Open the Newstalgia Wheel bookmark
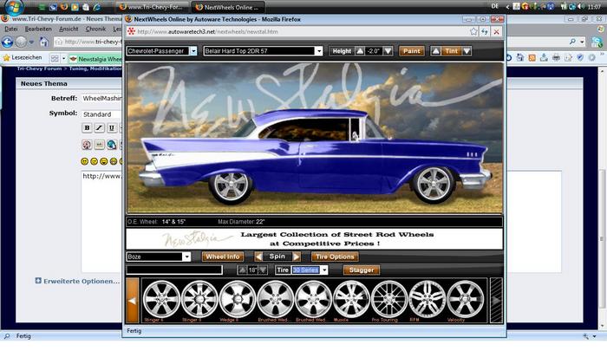This screenshot has width=607, height=364. click(95, 59)
